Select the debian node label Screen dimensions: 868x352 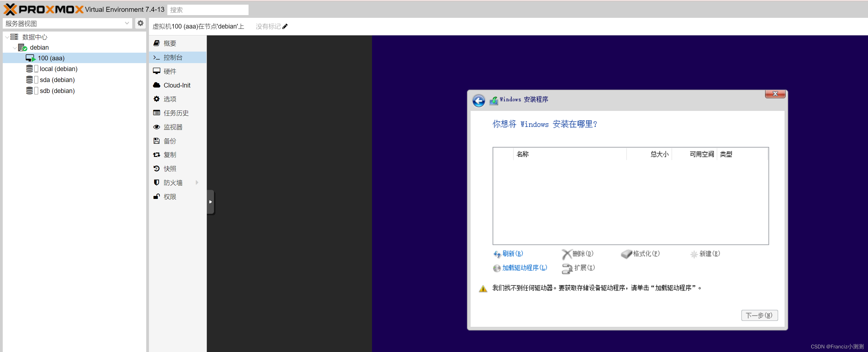coord(40,47)
